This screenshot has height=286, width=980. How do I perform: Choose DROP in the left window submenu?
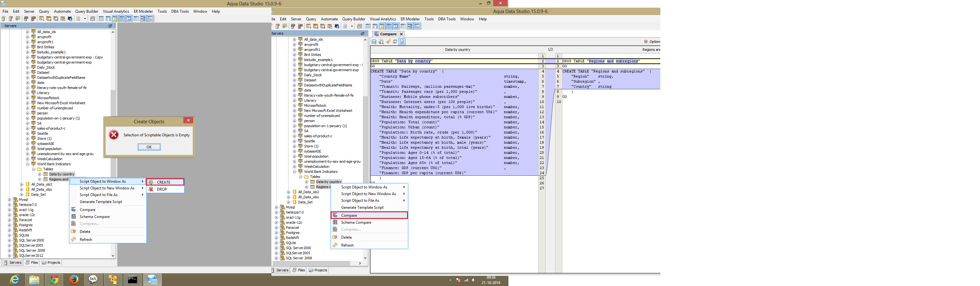point(166,189)
